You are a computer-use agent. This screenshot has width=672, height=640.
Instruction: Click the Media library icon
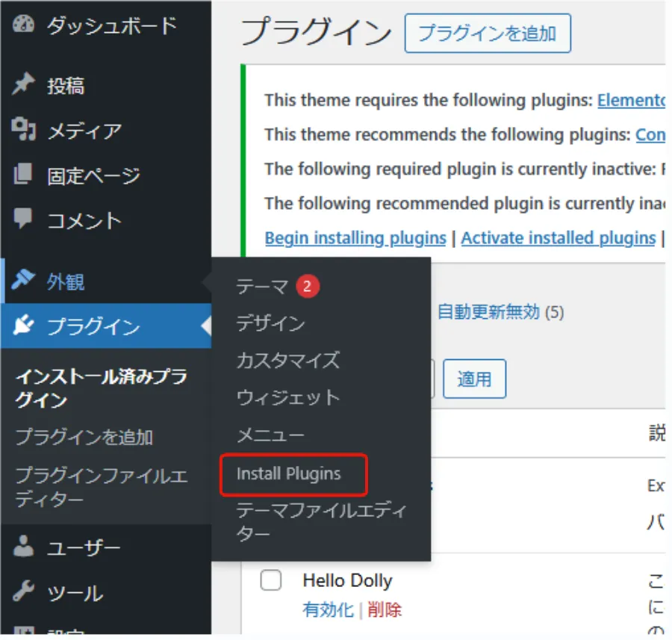click(24, 131)
